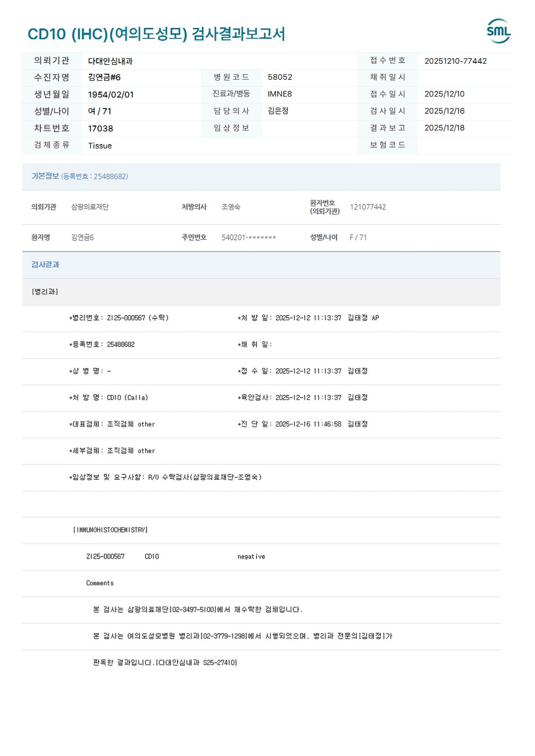Screen dimensions: 535x756
Task: Select the comment line mentioning 02-3497-5100
Action: [x=198, y=610]
